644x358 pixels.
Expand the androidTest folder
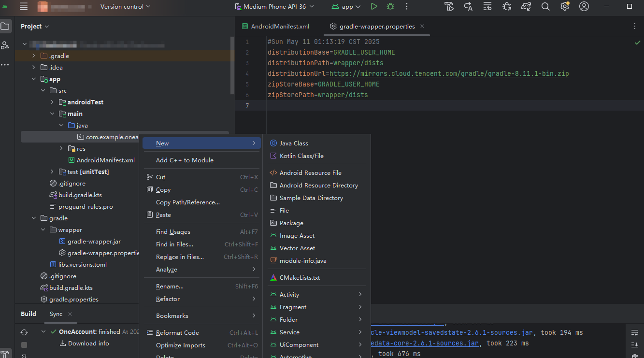[52, 102]
